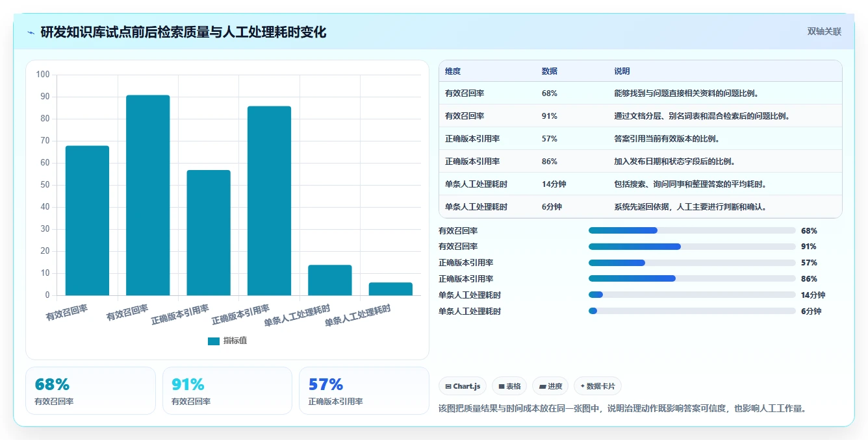
Task: Click the description 能够找到与问题直接相关资料的问题比例
Action: (687, 93)
